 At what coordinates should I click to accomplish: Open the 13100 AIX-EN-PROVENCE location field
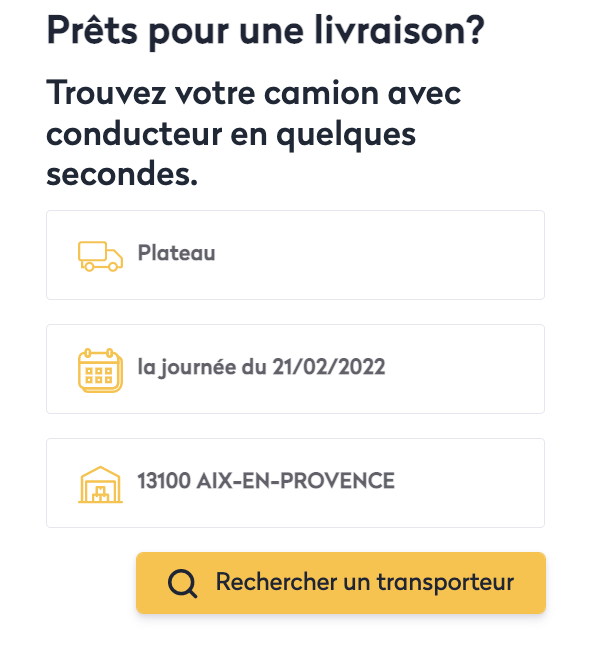click(295, 483)
